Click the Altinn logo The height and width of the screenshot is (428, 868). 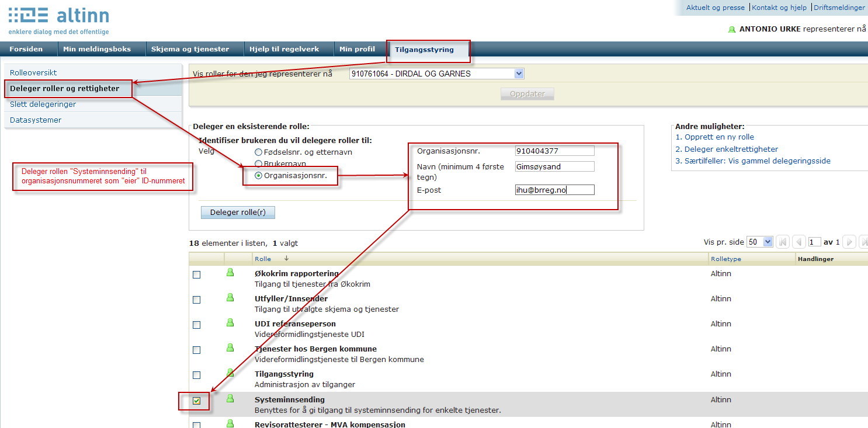pyautogui.click(x=58, y=21)
